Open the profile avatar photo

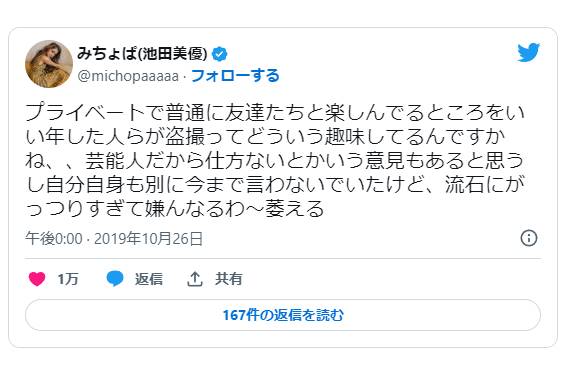coord(49,64)
